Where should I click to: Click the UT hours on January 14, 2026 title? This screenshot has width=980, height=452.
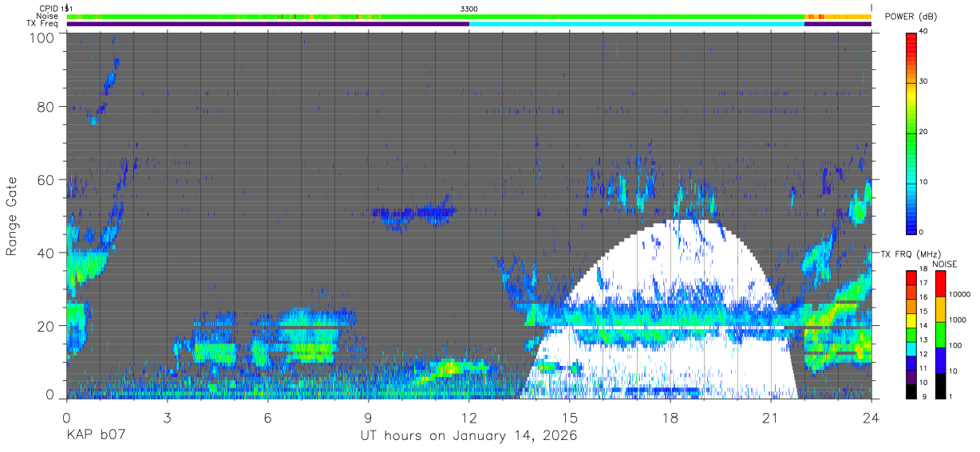(x=469, y=436)
